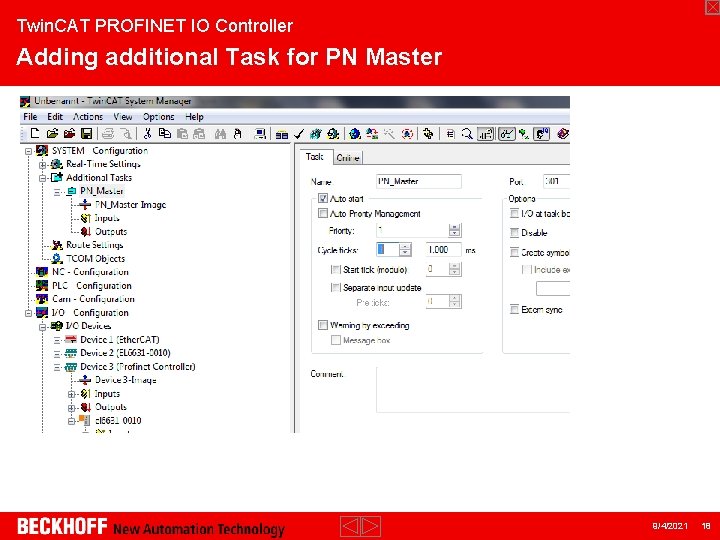Image resolution: width=720 pixels, height=540 pixels.
Task: Go to previous slide arrow
Action: pyautogui.click(x=350, y=526)
